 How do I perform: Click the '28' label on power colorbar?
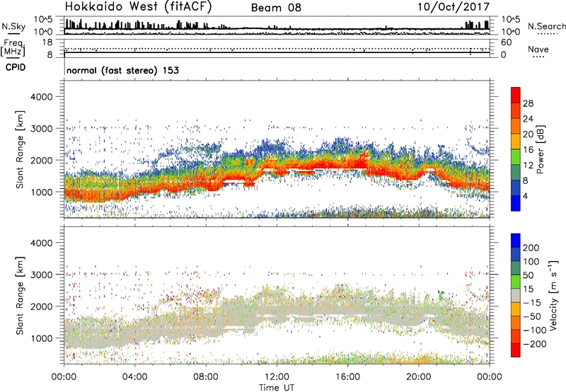point(528,103)
